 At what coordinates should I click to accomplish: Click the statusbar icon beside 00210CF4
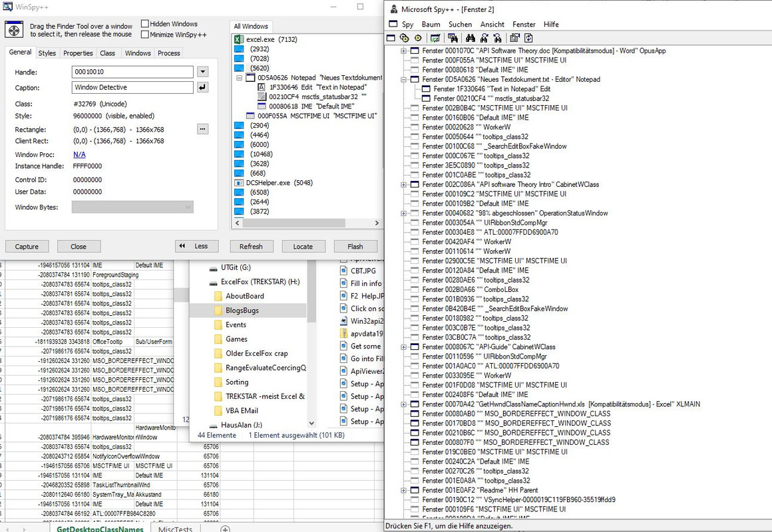(262, 96)
